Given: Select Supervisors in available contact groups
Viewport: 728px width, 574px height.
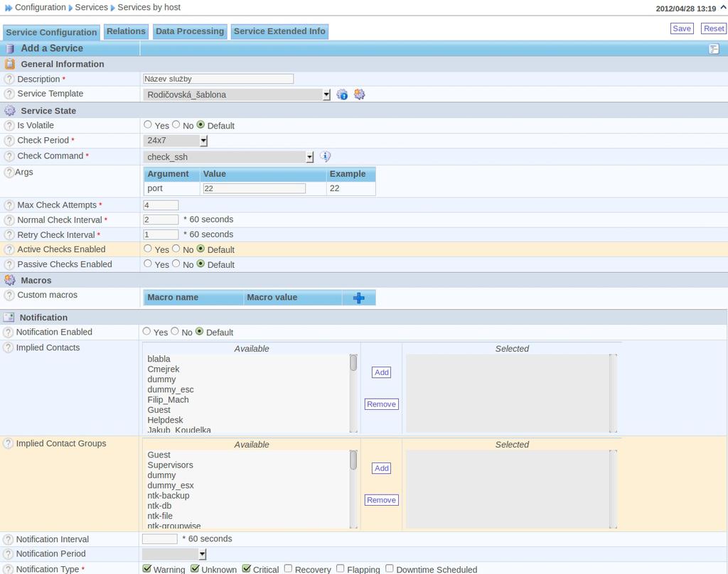Looking at the screenshot, I should tap(171, 465).
